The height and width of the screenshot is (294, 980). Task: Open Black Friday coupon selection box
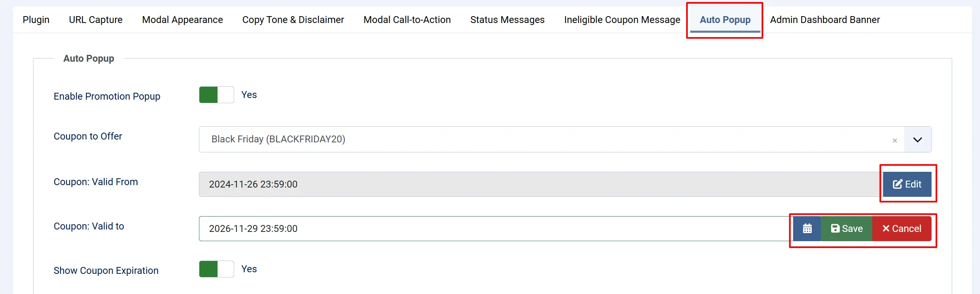(551, 140)
